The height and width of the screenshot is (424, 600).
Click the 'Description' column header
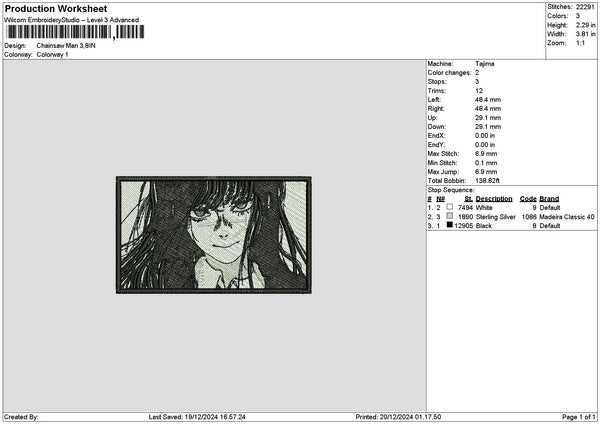pos(494,199)
